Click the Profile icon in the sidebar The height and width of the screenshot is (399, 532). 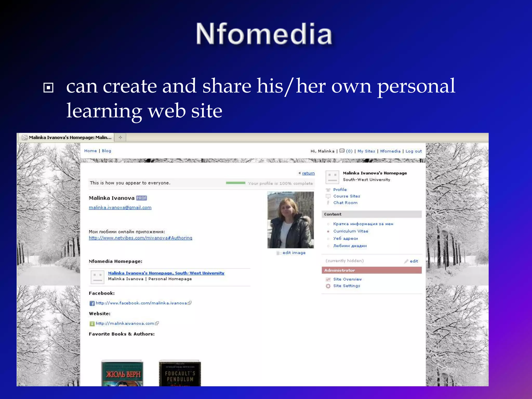tap(328, 190)
